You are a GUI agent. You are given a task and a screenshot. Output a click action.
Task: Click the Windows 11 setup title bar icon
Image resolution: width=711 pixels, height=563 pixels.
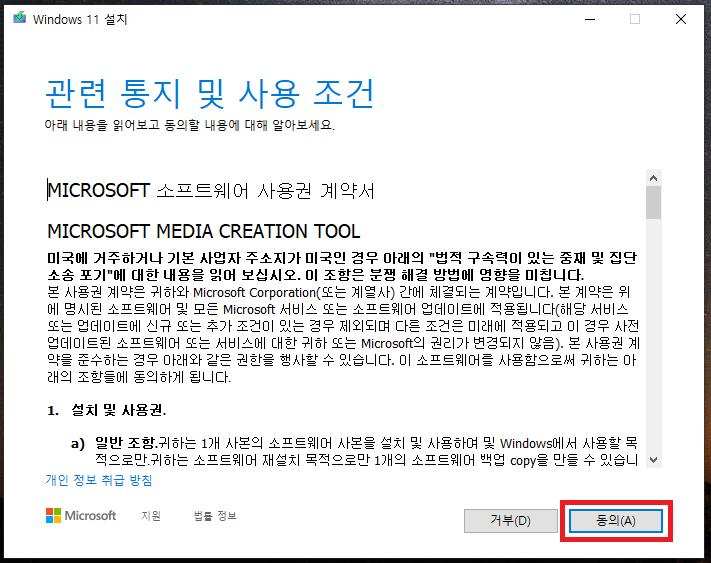[19, 18]
